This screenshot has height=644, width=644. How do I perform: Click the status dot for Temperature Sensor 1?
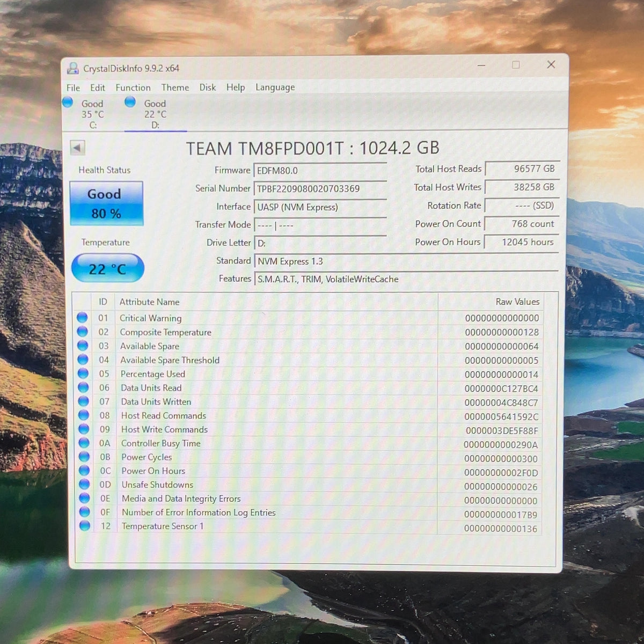coord(85,526)
